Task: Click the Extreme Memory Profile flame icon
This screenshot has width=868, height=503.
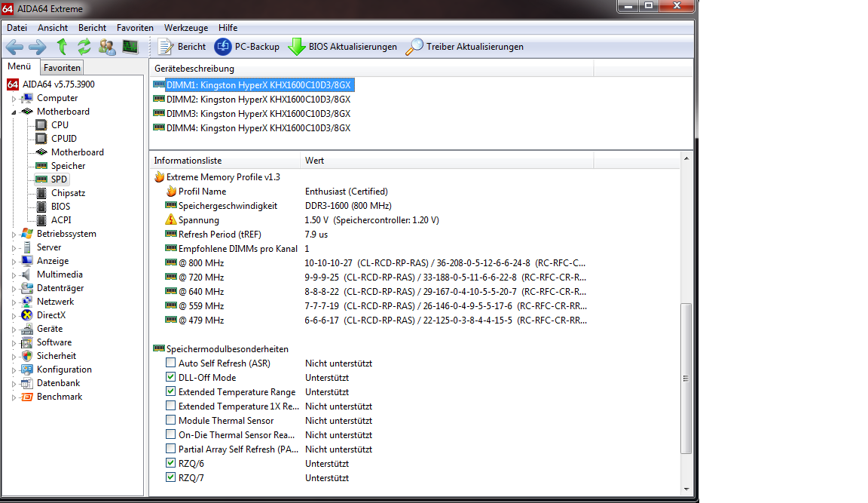Action: point(159,177)
